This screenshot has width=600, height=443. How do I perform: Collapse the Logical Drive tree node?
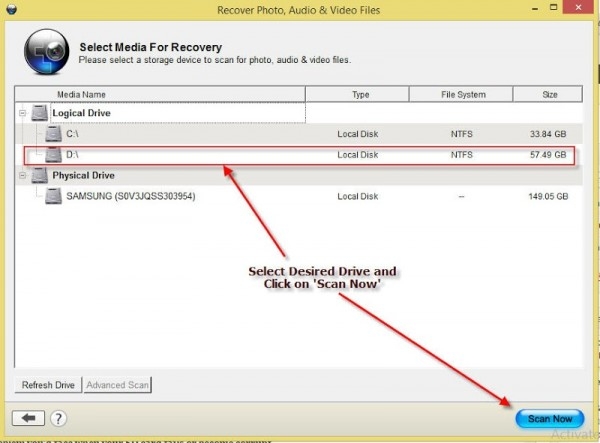click(x=23, y=113)
